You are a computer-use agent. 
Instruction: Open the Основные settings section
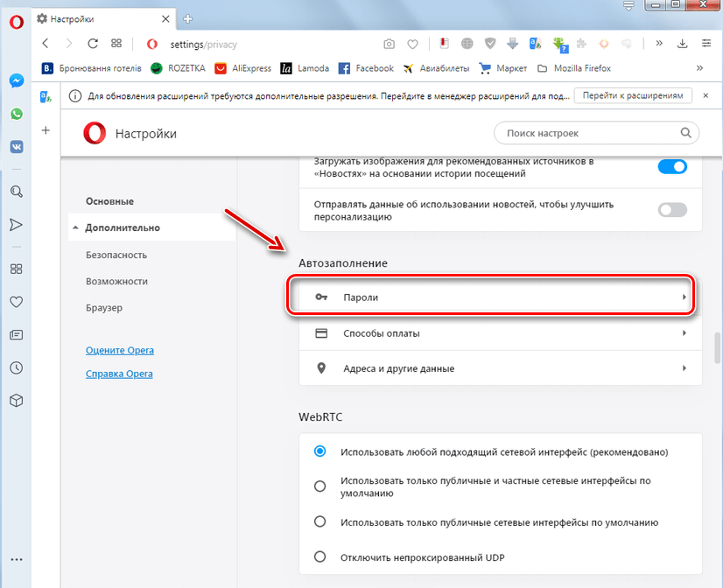coord(109,201)
